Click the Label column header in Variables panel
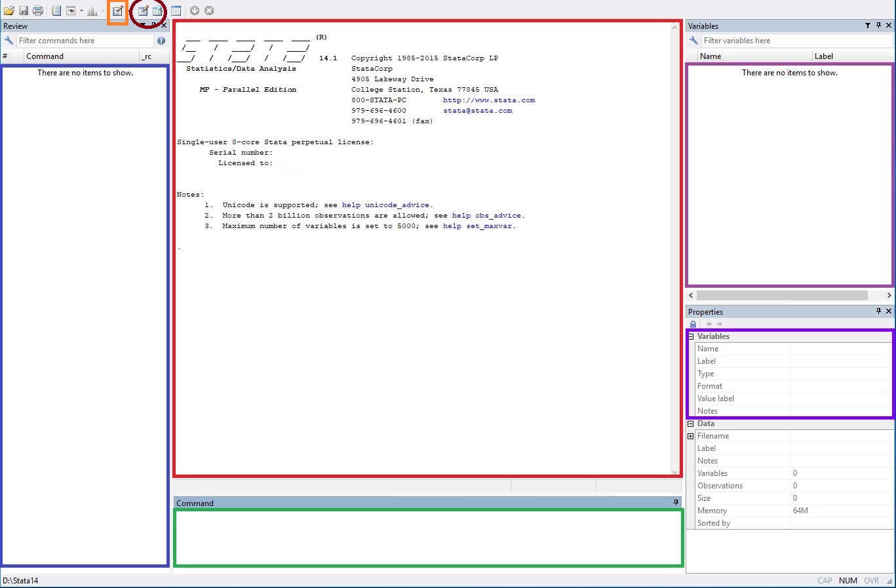The image size is (896, 588). click(852, 56)
